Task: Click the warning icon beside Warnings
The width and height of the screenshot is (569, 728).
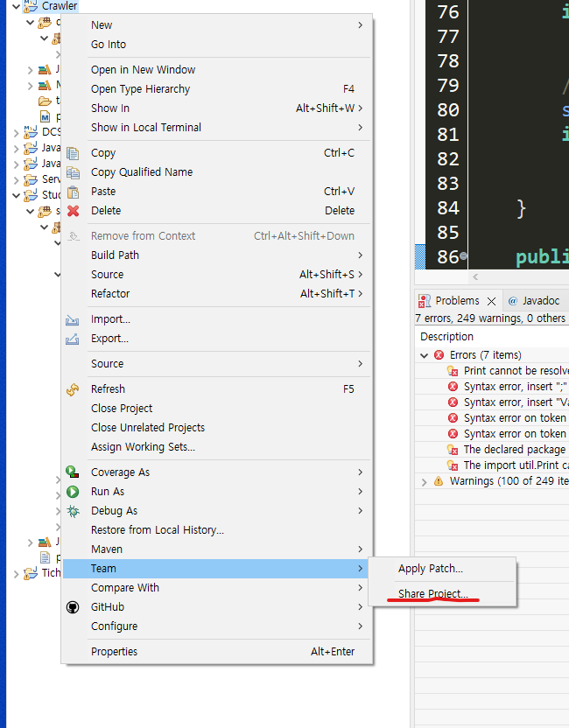Action: pos(439,481)
